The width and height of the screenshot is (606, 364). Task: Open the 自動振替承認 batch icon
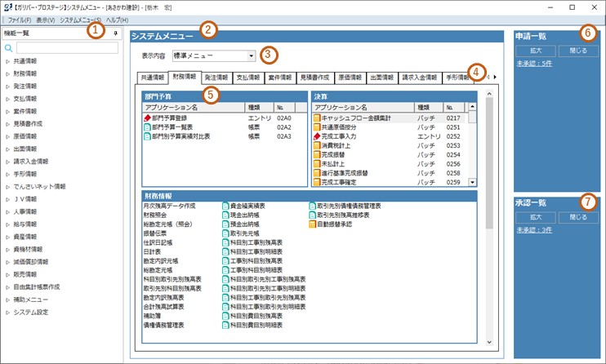[x=311, y=224]
